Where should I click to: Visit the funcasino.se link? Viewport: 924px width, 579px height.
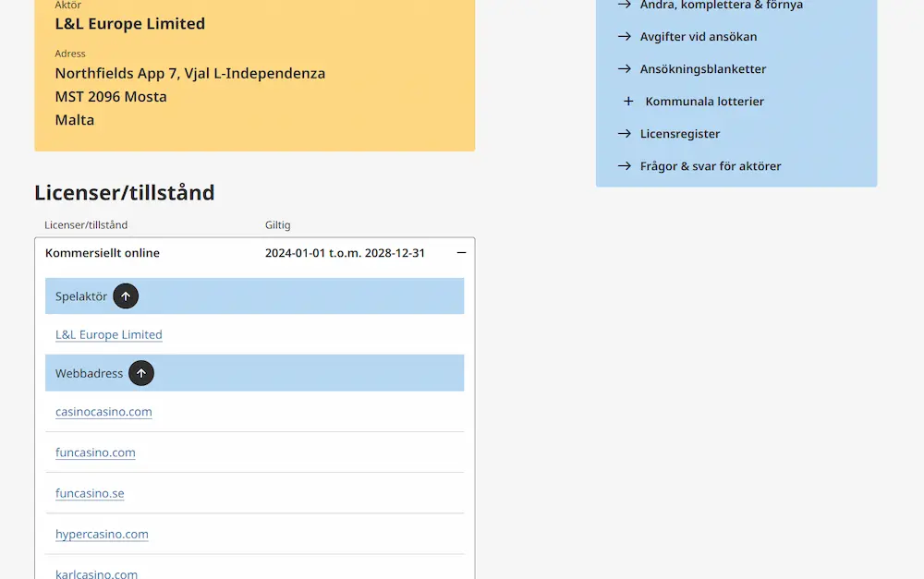pos(90,493)
